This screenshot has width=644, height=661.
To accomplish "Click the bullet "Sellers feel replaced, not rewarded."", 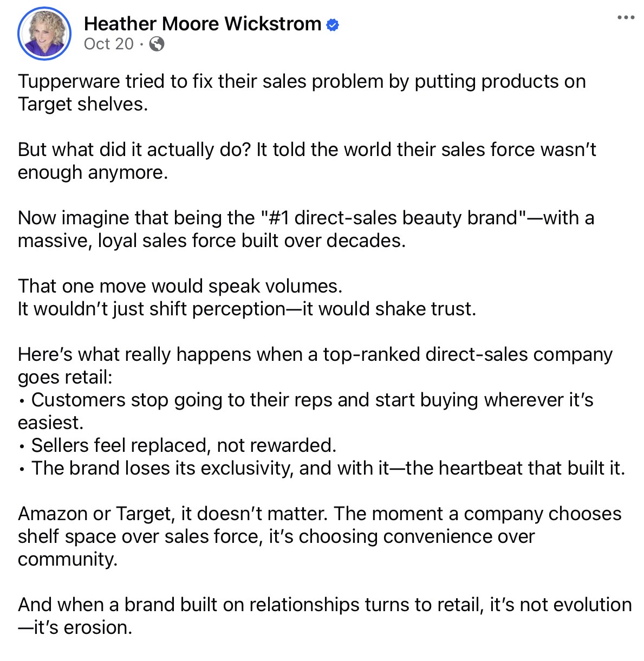I will [x=184, y=445].
